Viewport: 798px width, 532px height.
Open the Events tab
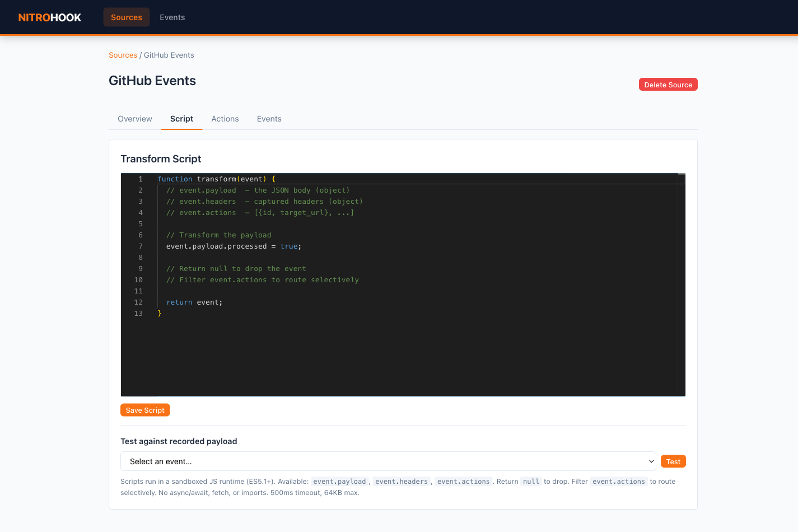pyautogui.click(x=269, y=119)
